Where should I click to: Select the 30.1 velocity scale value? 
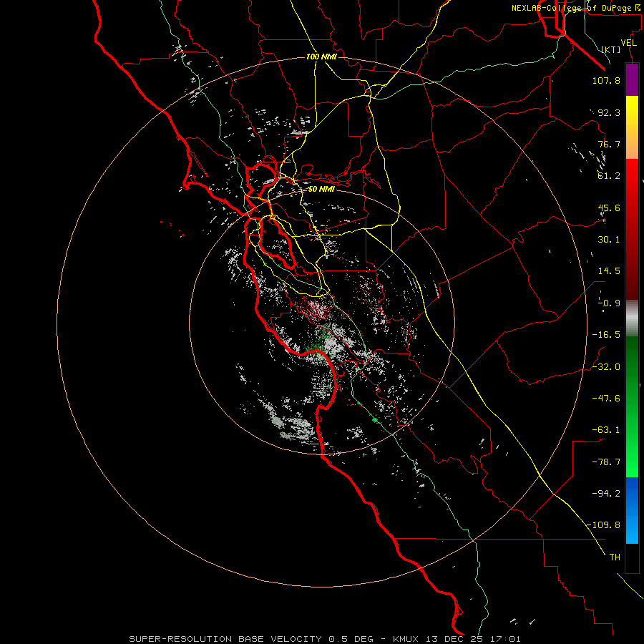pyautogui.click(x=609, y=240)
